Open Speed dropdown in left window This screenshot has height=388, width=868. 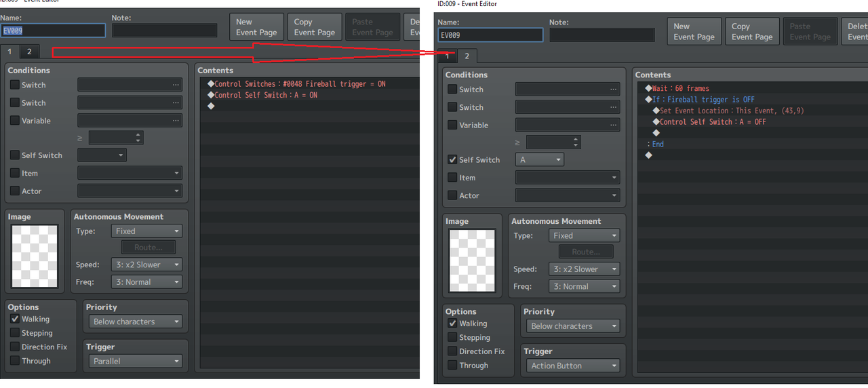pos(146,265)
